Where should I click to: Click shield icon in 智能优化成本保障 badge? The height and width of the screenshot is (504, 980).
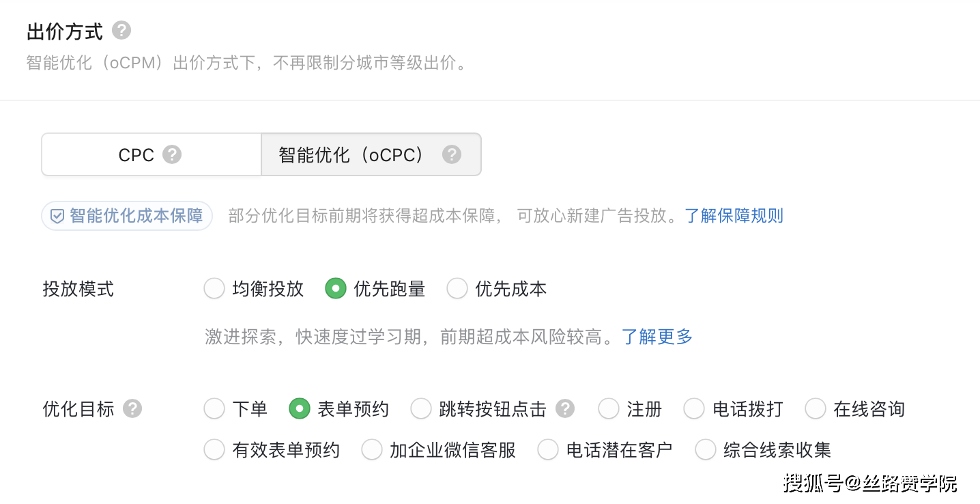(57, 216)
